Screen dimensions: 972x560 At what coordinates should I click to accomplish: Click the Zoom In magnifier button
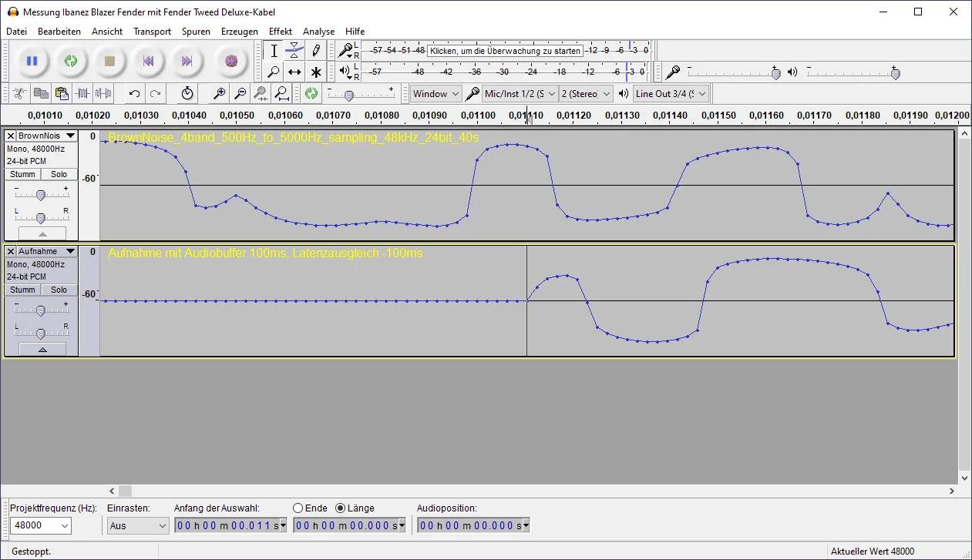220,94
